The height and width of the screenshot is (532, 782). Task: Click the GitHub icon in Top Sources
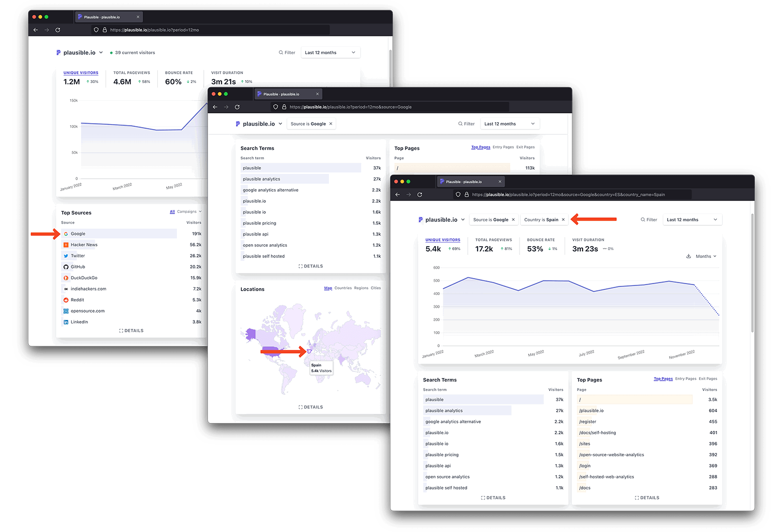(x=66, y=266)
